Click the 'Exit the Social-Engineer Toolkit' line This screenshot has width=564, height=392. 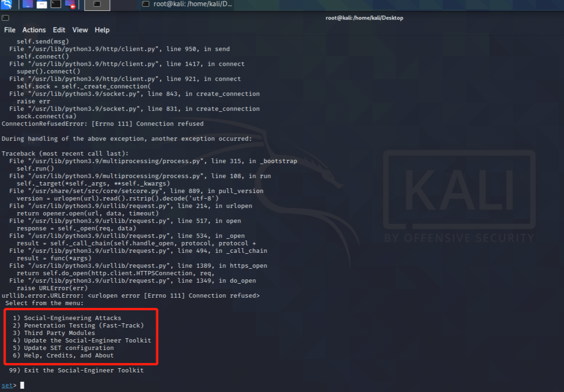76,371
